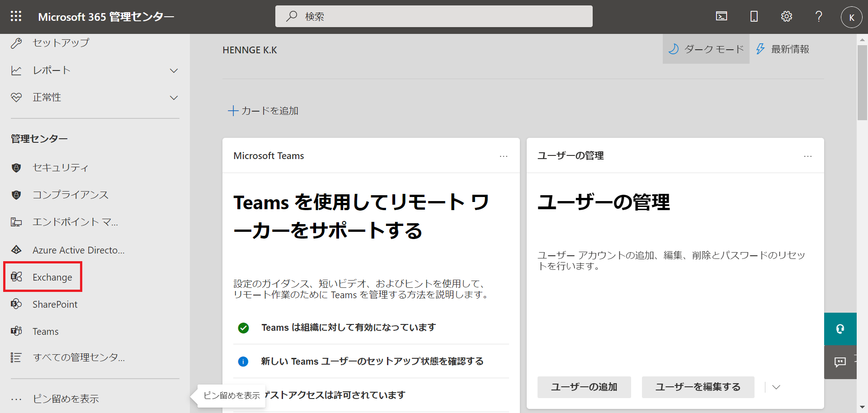Open コンプライアンス admin center
This screenshot has height=413, width=868.
tap(71, 195)
